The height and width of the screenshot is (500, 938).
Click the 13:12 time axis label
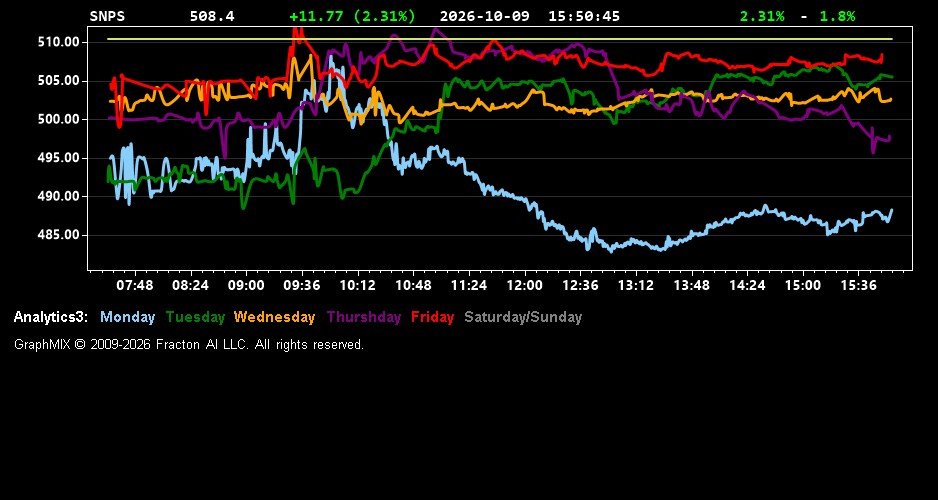[635, 285]
